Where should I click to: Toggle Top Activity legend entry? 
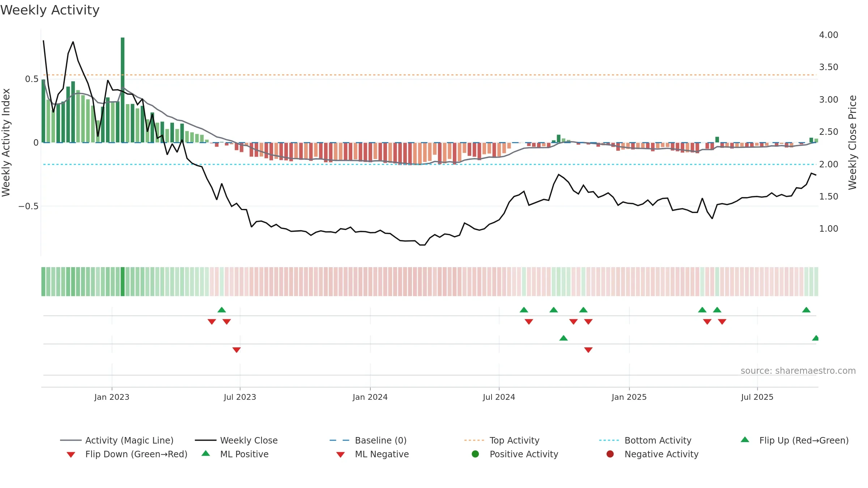(502, 440)
